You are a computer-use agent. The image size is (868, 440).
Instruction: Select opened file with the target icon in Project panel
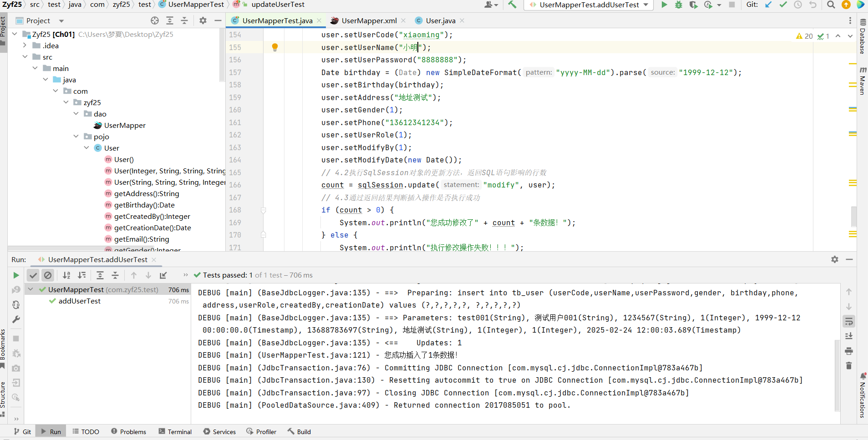155,20
